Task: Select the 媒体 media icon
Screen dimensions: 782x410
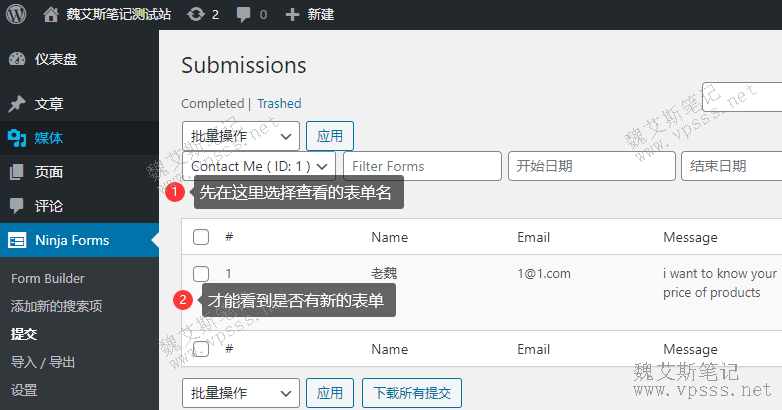Action: 17,138
